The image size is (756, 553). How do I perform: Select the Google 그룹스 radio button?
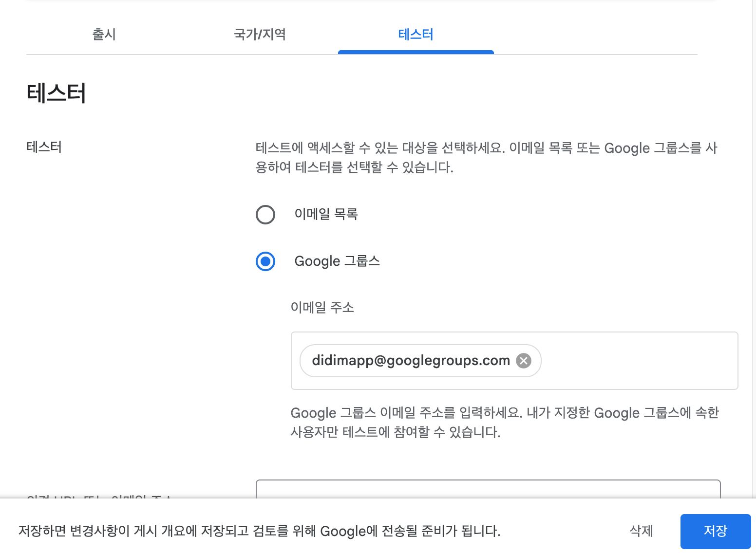click(x=265, y=261)
